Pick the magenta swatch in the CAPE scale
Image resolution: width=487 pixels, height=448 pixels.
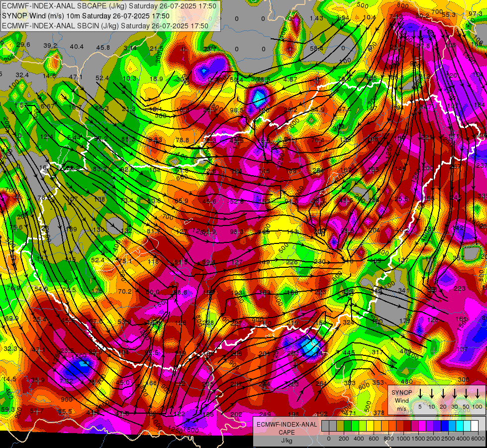[423, 426]
